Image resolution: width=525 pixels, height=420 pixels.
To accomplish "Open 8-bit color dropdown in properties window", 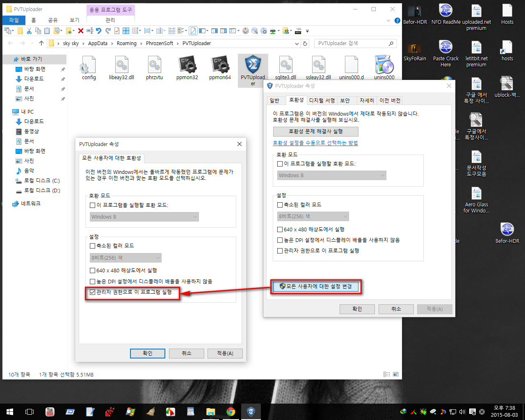I will point(313,216).
